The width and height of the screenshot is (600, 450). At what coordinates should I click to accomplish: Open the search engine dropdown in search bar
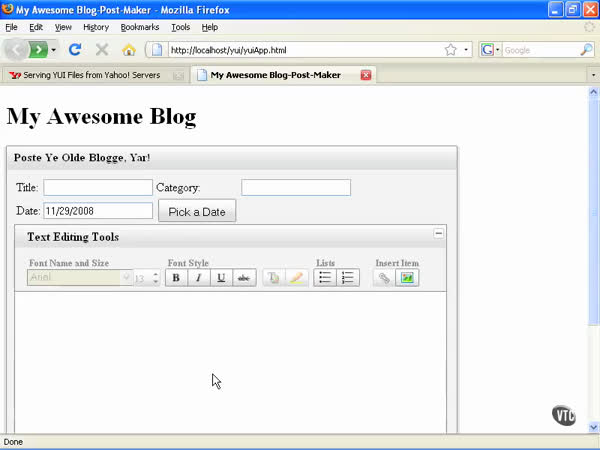pos(490,49)
